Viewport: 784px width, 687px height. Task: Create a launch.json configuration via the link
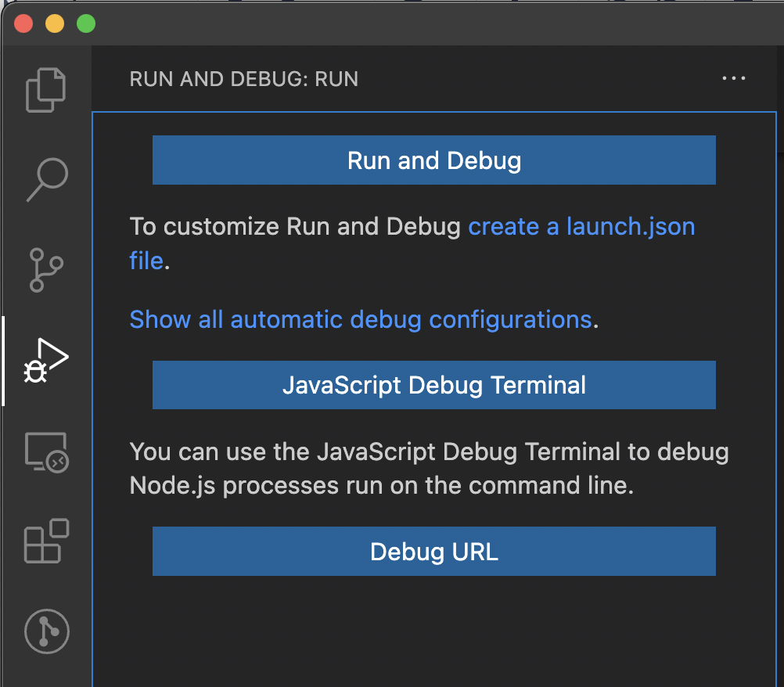pos(581,226)
